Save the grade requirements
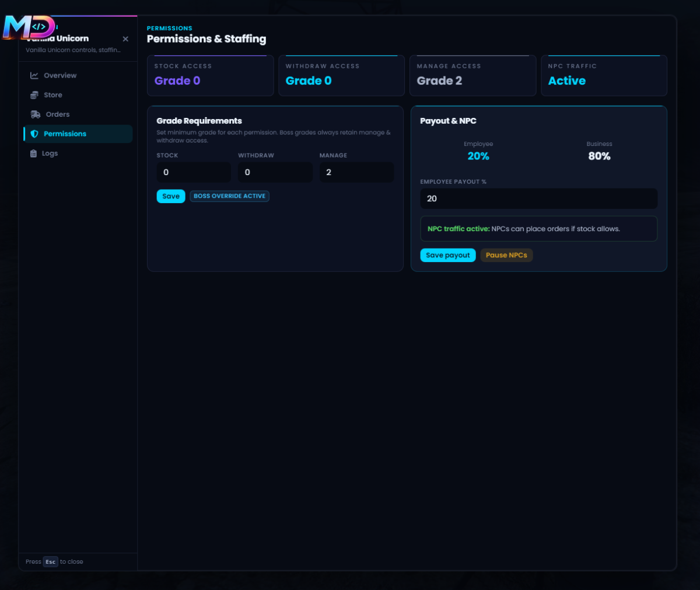The width and height of the screenshot is (700, 590). (x=171, y=196)
